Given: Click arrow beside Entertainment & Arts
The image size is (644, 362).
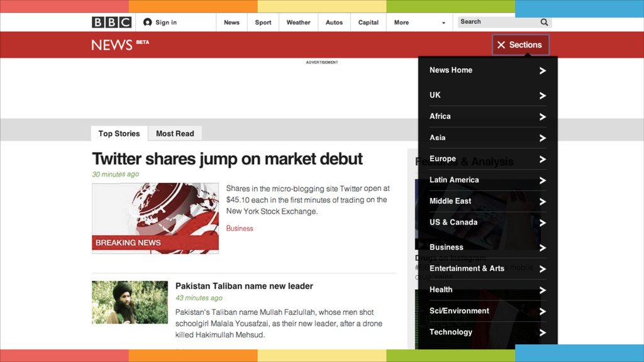Looking at the screenshot, I should [543, 269].
